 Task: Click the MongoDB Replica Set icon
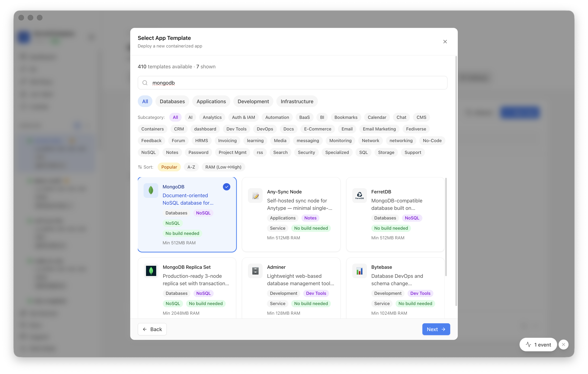pyautogui.click(x=151, y=271)
